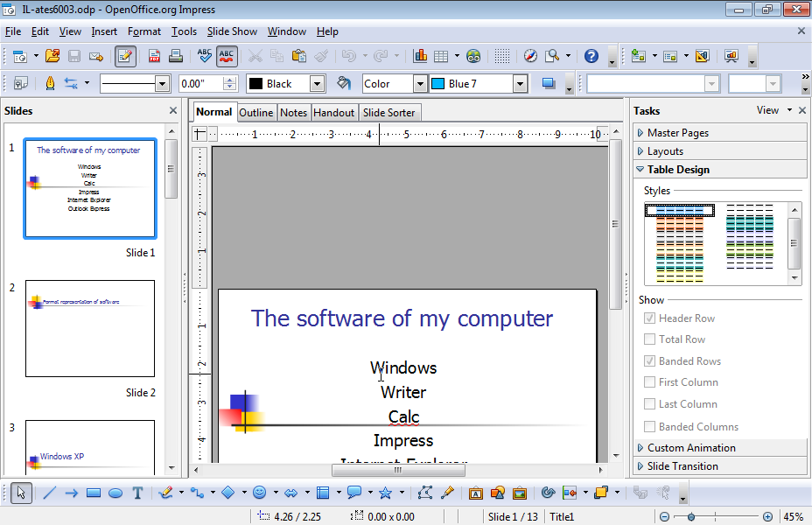
Task: Open the Black line color dropdown
Action: (317, 83)
